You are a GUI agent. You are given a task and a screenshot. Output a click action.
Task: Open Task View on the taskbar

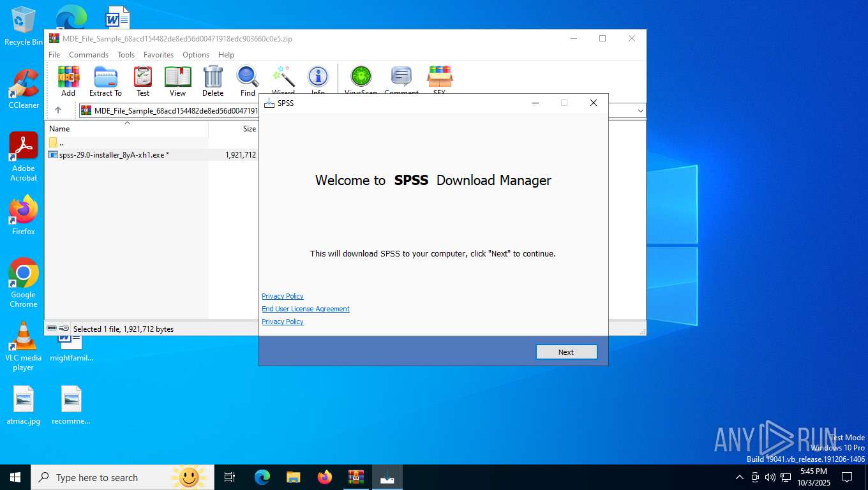click(230, 477)
